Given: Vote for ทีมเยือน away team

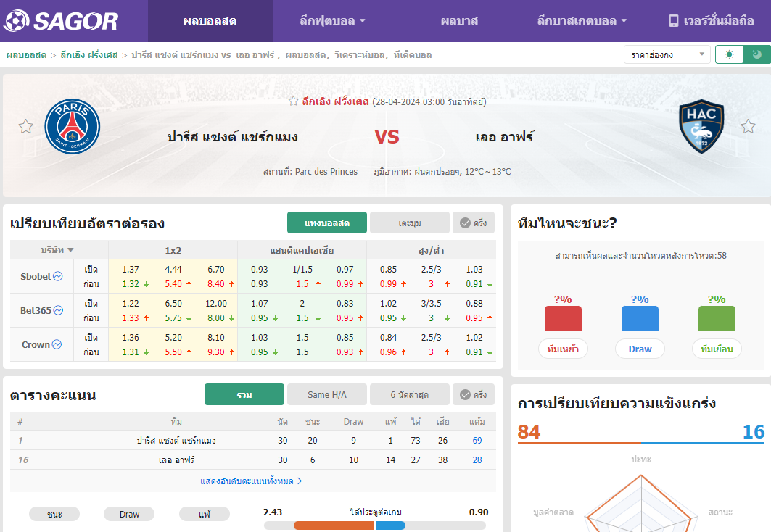Looking at the screenshot, I should pos(717,349).
